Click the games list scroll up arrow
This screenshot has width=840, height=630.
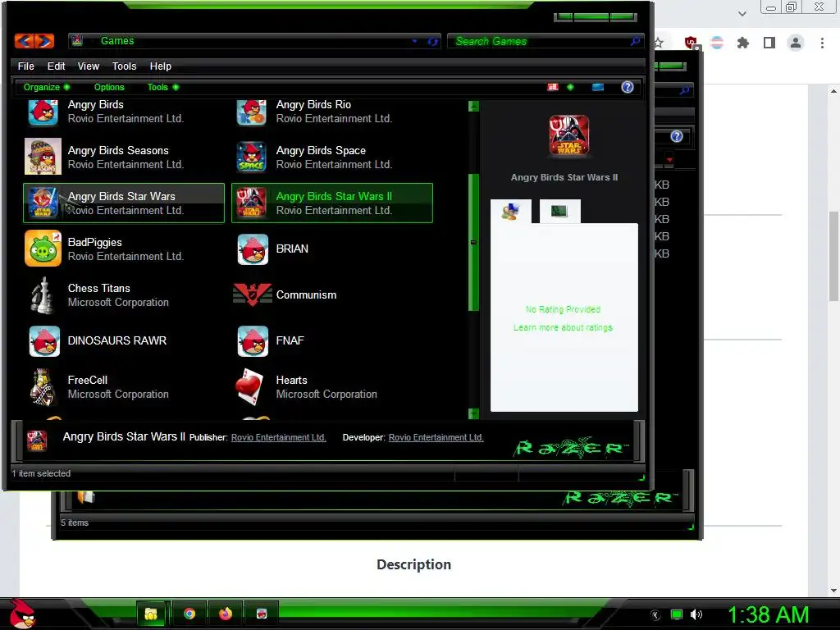[x=473, y=106]
